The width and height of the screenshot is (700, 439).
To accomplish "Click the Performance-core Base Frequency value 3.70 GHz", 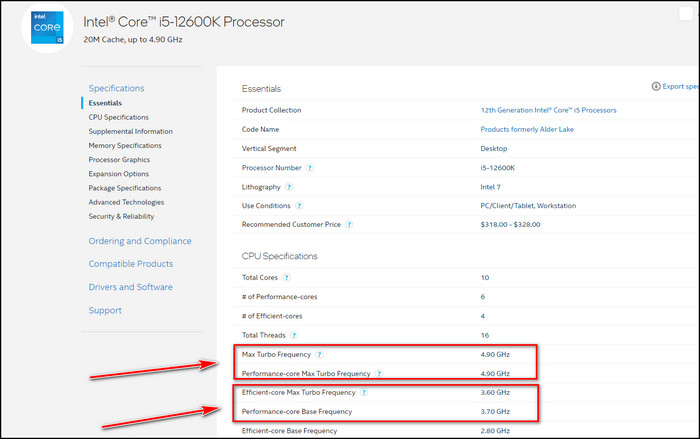I will (x=495, y=412).
